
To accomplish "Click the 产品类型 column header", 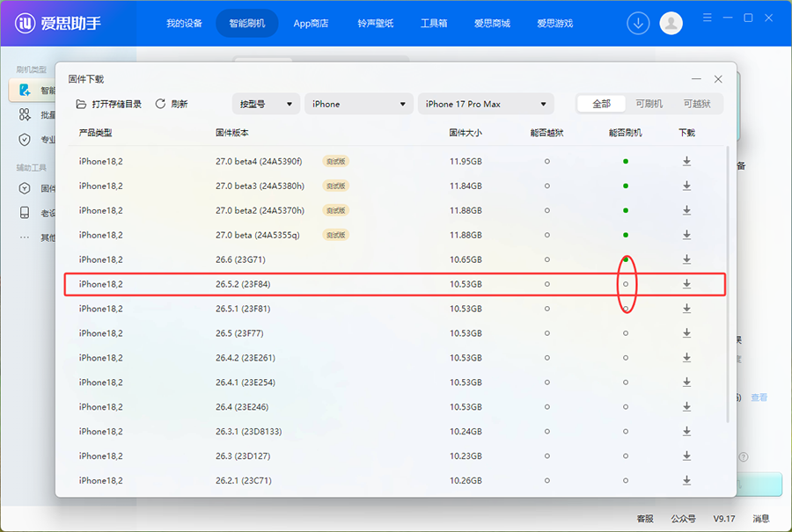I will pyautogui.click(x=95, y=133).
